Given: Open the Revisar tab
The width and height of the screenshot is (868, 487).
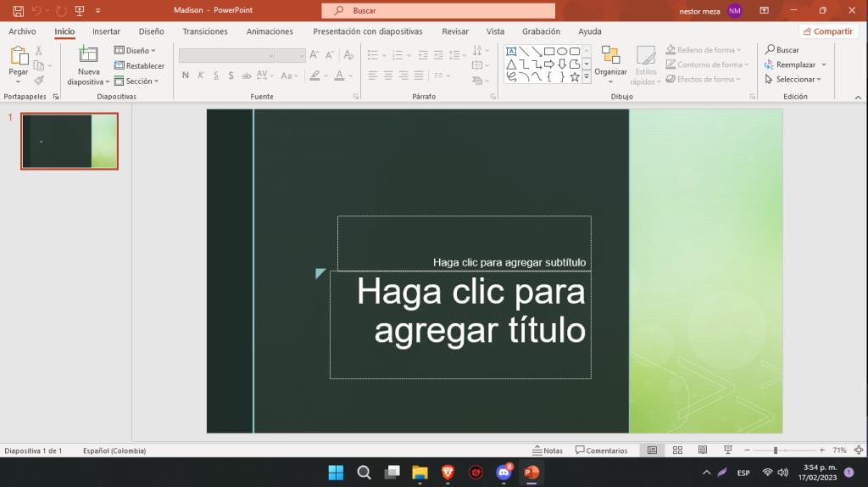Looking at the screenshot, I should 455,31.
